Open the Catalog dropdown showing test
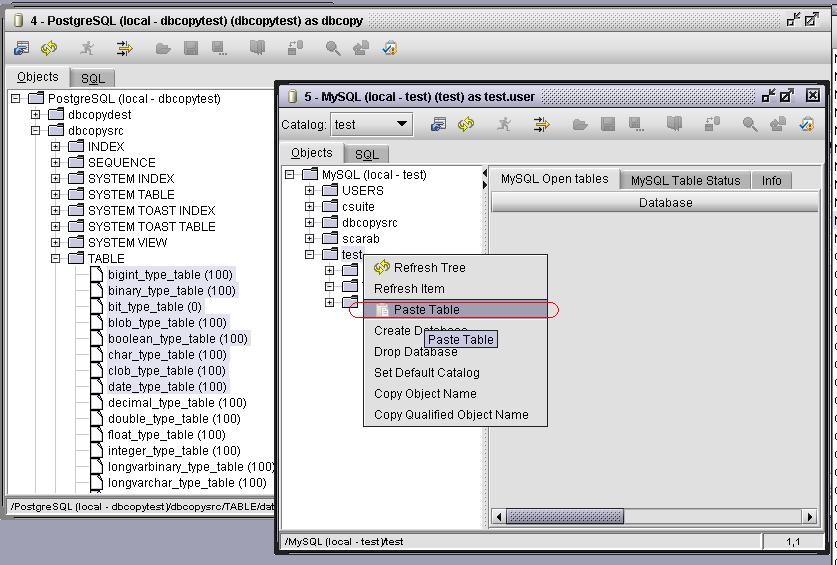 point(372,124)
